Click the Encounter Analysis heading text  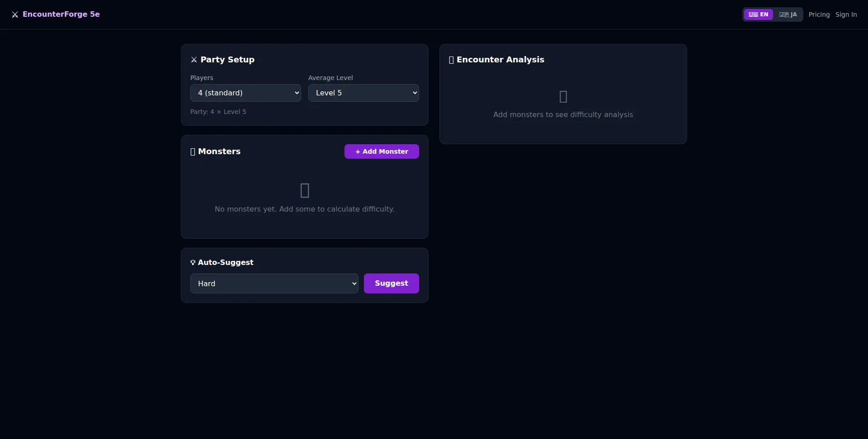pos(500,60)
